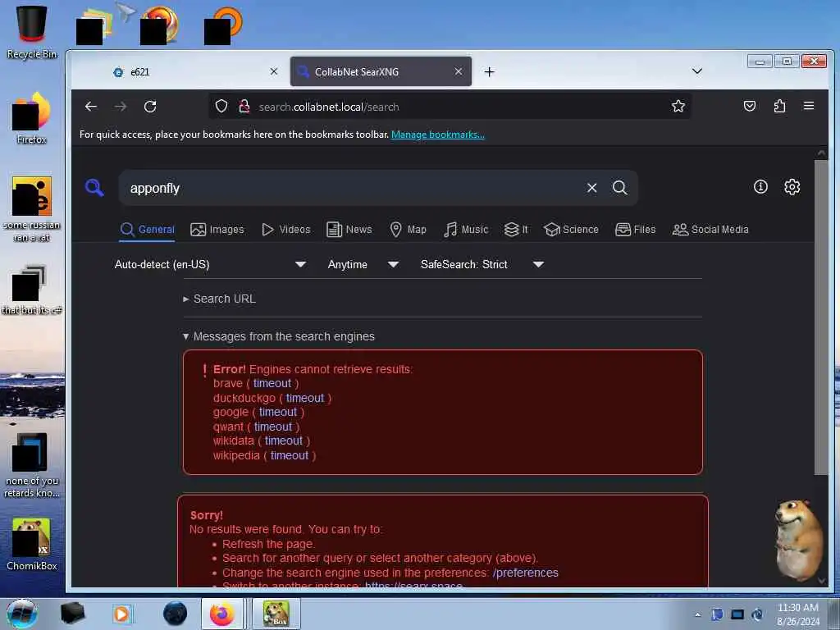Open the Auto-detect (en-US) language dropdown
Viewport: 840px width, 630px height.
click(x=210, y=264)
